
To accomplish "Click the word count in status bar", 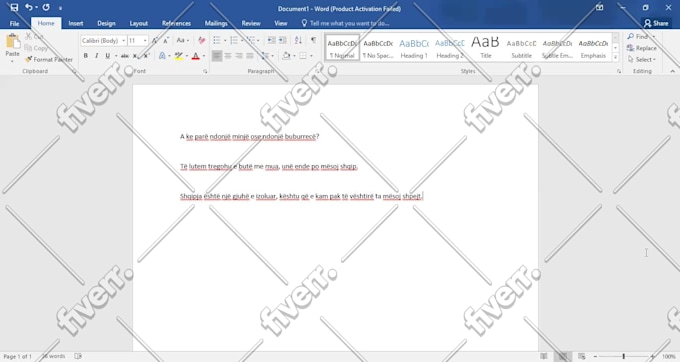I will (54, 356).
